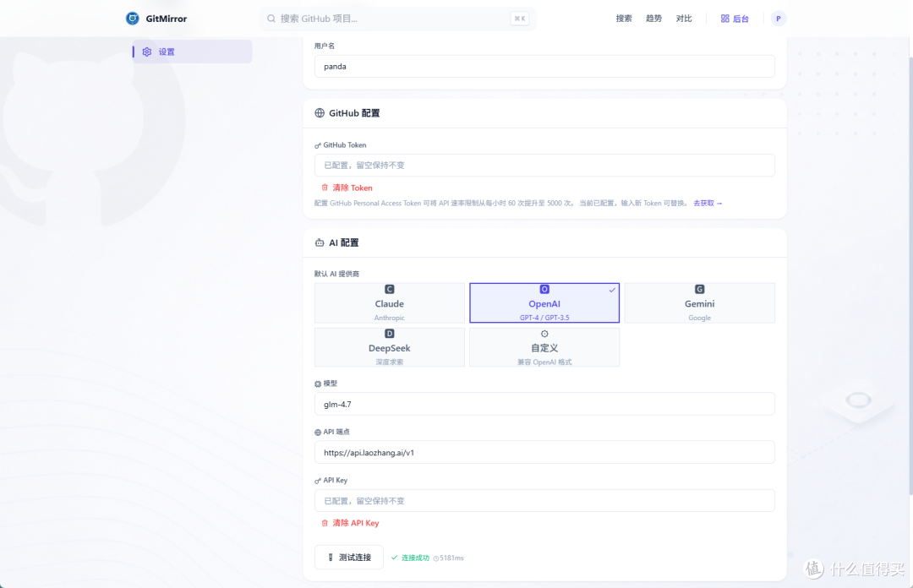913x588 pixels.
Task: Click the globe icon beside API 端点
Action: [x=318, y=432]
